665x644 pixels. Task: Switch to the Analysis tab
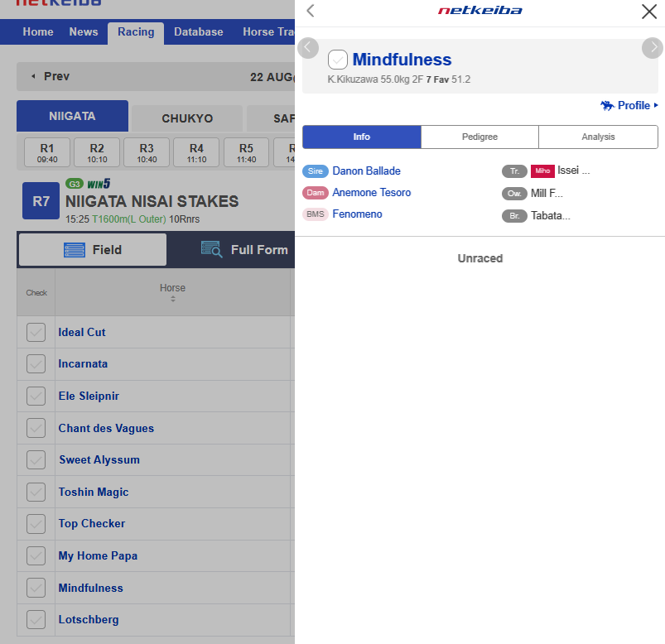coord(598,137)
